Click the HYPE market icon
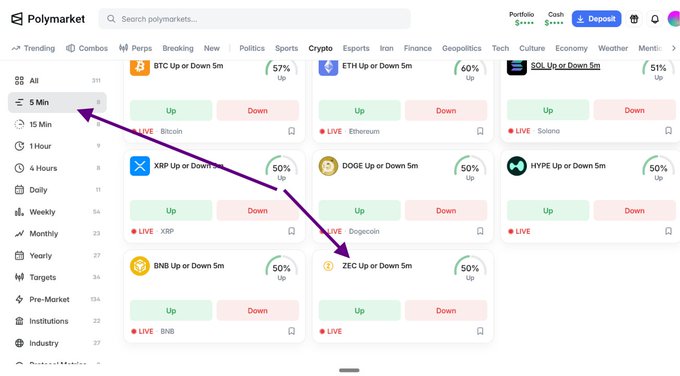The image size is (680, 376). click(x=517, y=166)
